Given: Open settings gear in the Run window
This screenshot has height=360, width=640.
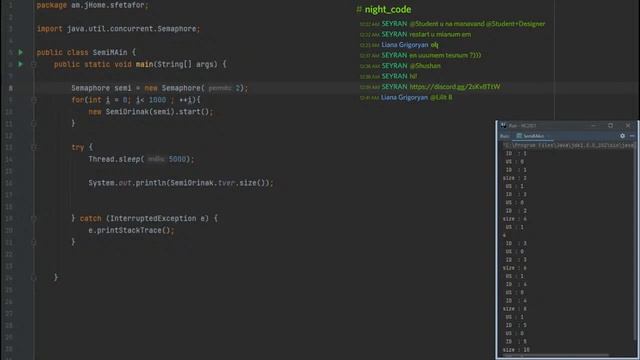Looking at the screenshot, I should [622, 136].
